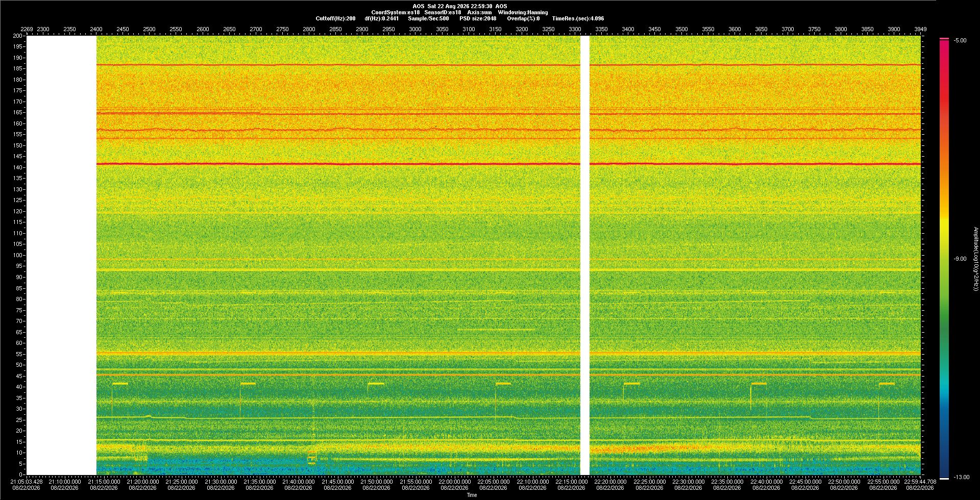Click the Cutoff(Hz):200 header parameter
The height and width of the screenshot is (500, 980).
(x=335, y=18)
